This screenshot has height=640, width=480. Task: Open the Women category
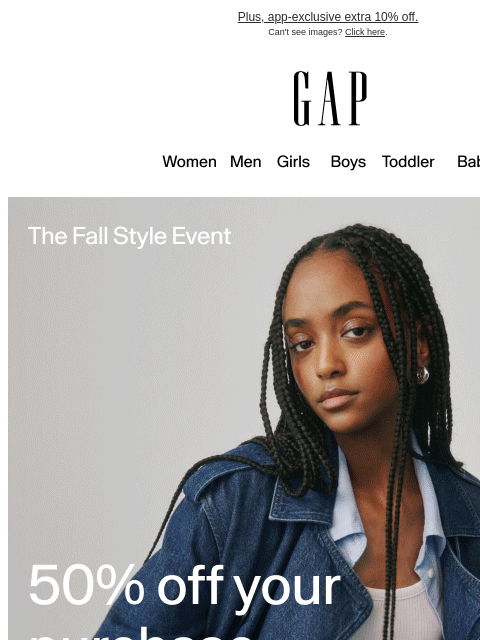tap(189, 162)
